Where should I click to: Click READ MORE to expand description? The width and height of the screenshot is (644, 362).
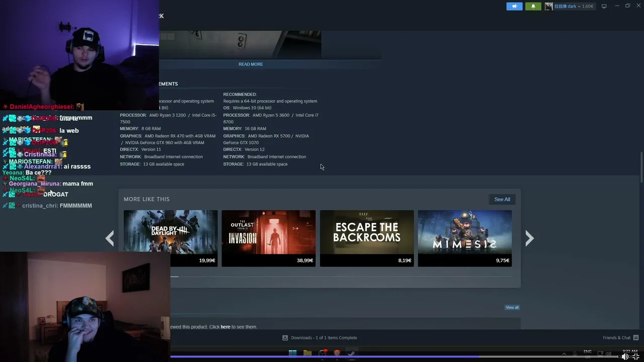[251, 64]
